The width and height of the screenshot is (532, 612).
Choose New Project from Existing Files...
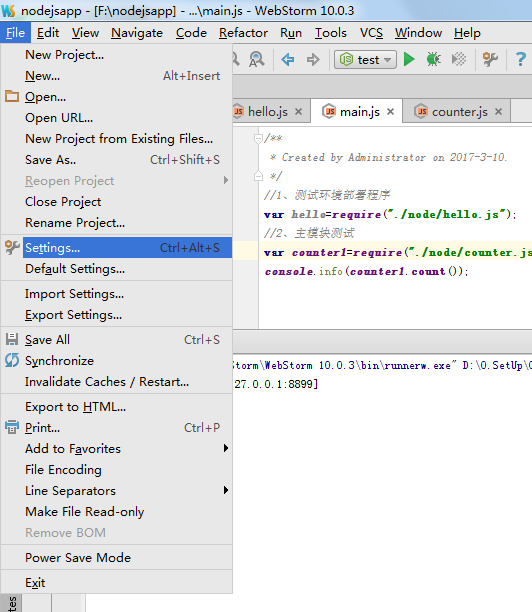click(x=117, y=139)
